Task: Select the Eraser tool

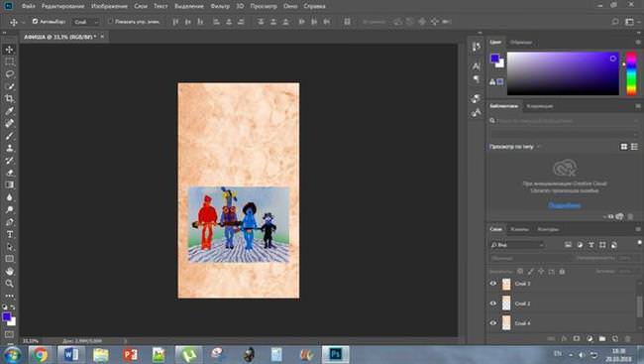Action: (9, 173)
